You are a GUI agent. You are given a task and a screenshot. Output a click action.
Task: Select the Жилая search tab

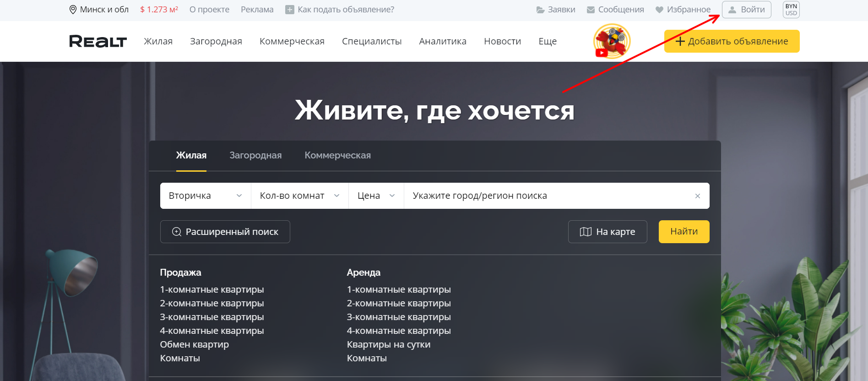tap(191, 155)
